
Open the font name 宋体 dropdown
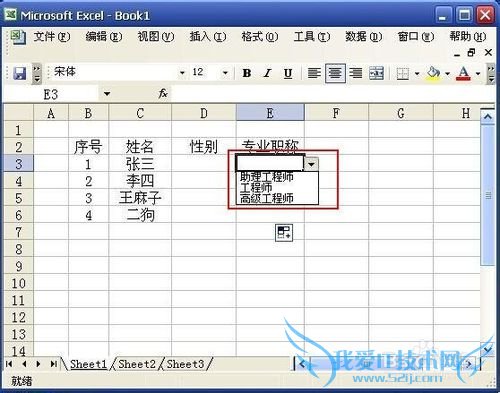click(182, 73)
